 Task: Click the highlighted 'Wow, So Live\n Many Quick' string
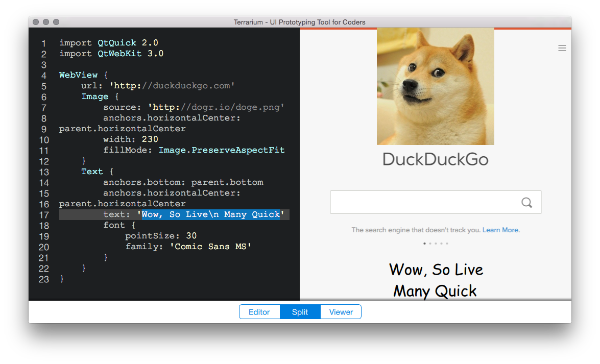[211, 214]
